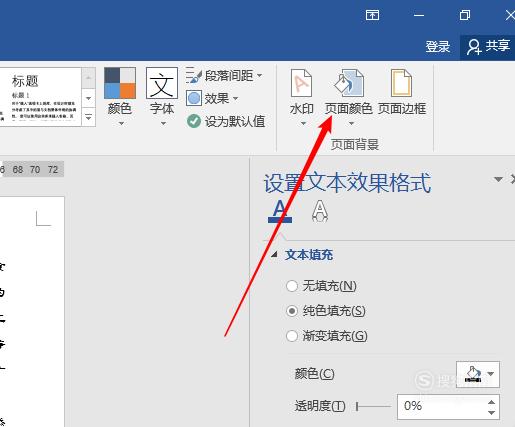
Task: Click the Watermark dropdown arrow
Action: click(303, 124)
